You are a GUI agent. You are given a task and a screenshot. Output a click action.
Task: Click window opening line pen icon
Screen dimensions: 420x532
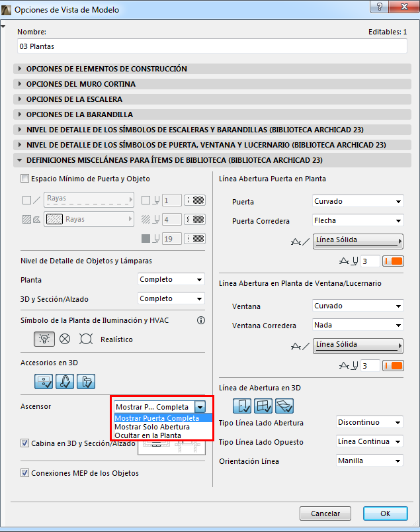349,365
